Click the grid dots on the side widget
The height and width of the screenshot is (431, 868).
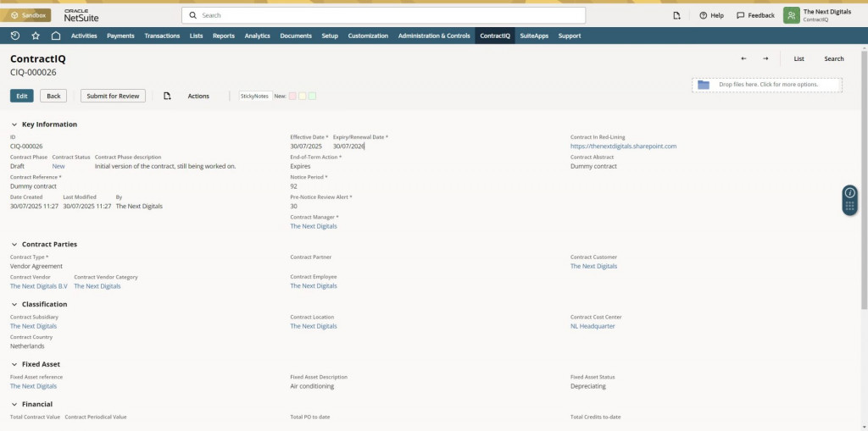pyautogui.click(x=849, y=206)
